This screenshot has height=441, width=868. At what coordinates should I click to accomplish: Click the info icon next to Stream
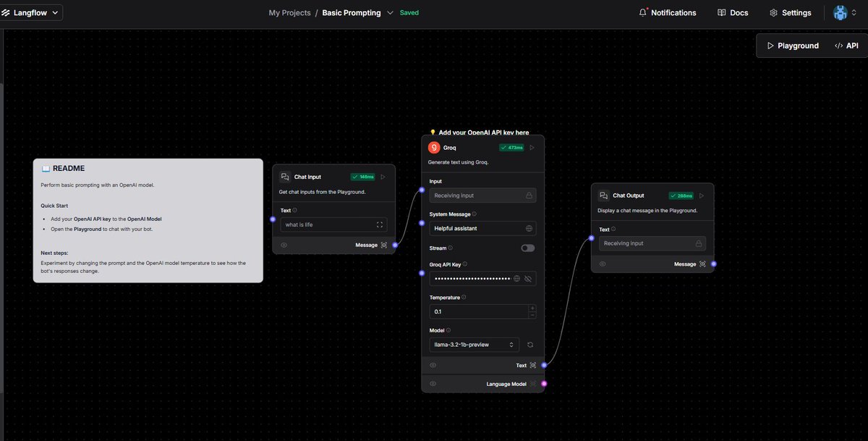click(x=450, y=248)
